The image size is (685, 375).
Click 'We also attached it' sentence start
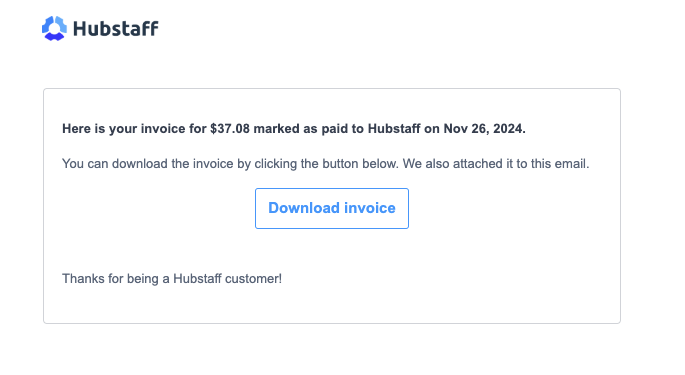point(458,163)
